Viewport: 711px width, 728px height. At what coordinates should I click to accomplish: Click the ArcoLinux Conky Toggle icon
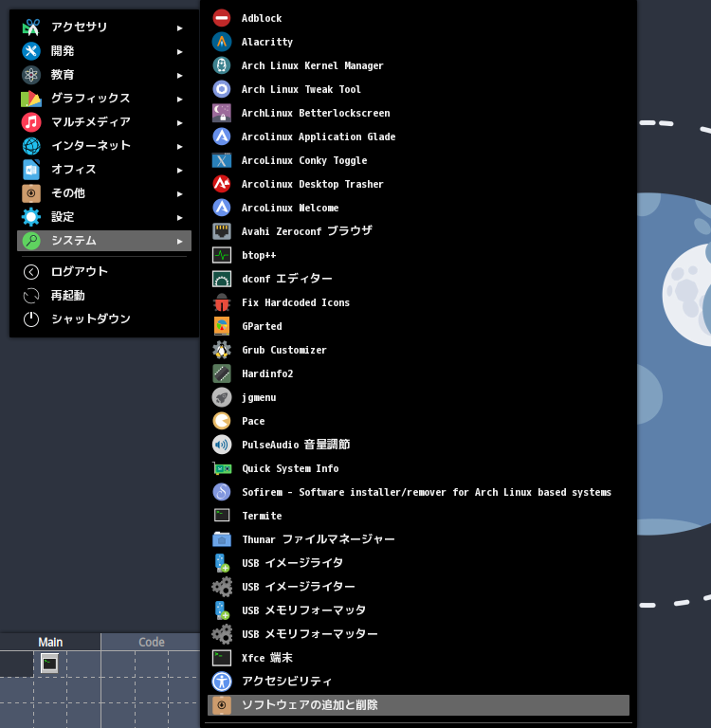(x=222, y=160)
